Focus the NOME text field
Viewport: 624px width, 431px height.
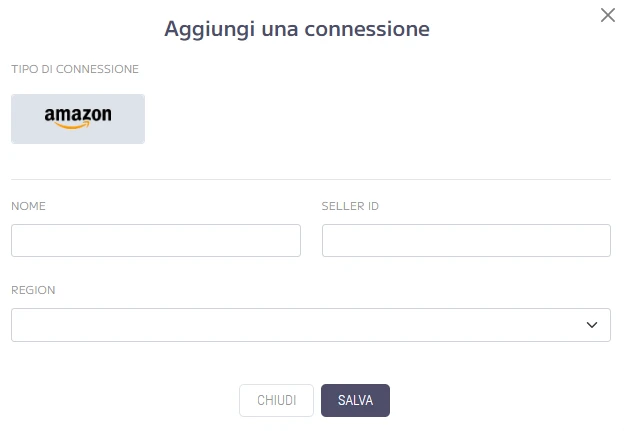(156, 240)
